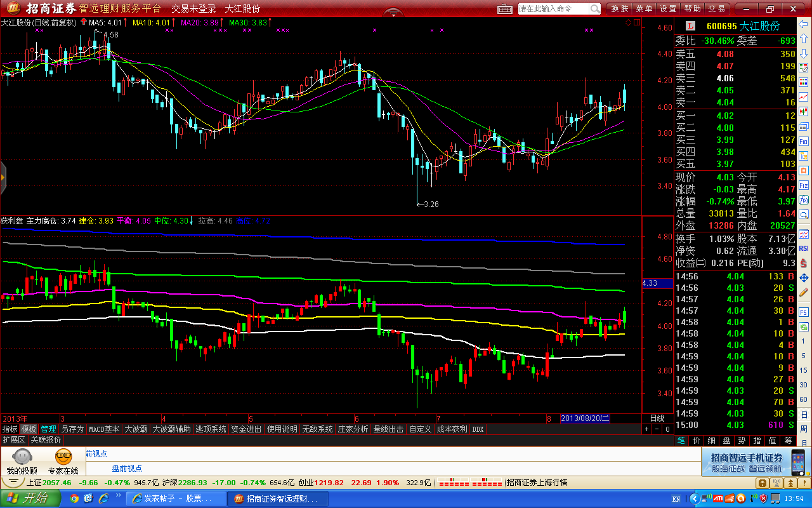The height and width of the screenshot is (508, 812).
Task: Select the 大波霸 indicator tab
Action: [136, 429]
